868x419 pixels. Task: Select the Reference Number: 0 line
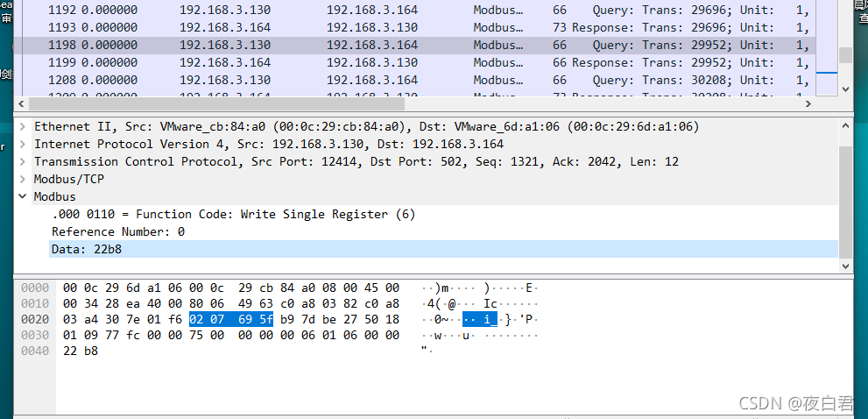118,231
